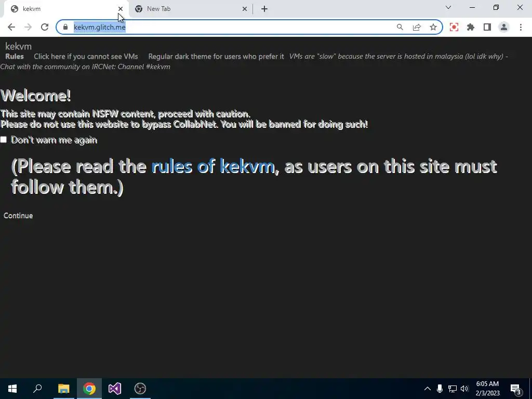Open OBS Studio from taskbar
The height and width of the screenshot is (399, 532).
click(x=140, y=389)
